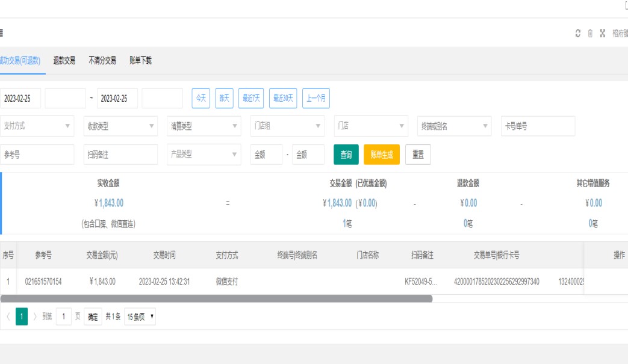628x364 pixels.
Task: Click the trash can icon
Action: (x=590, y=34)
